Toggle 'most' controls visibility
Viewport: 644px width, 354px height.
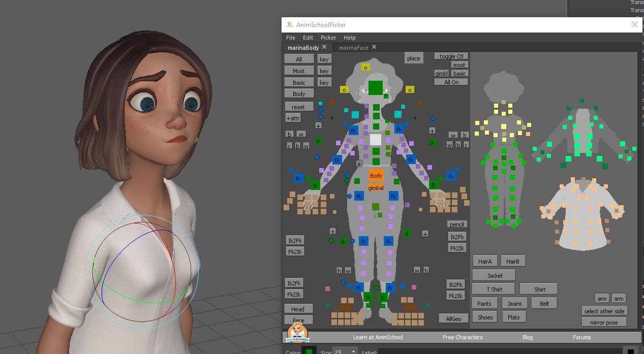coord(459,65)
